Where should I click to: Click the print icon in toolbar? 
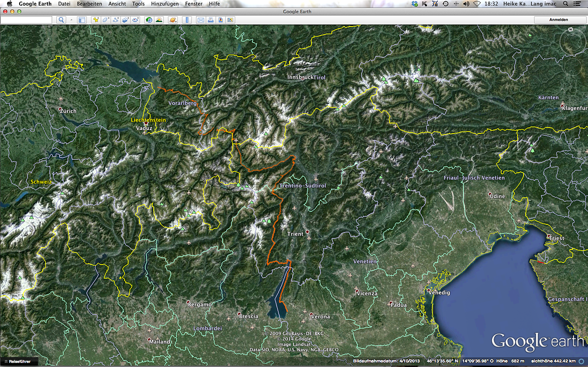tap(211, 20)
